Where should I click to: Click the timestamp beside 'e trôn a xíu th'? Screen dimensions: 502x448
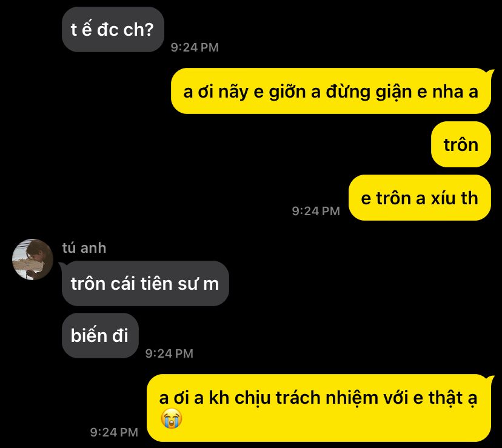point(316,211)
